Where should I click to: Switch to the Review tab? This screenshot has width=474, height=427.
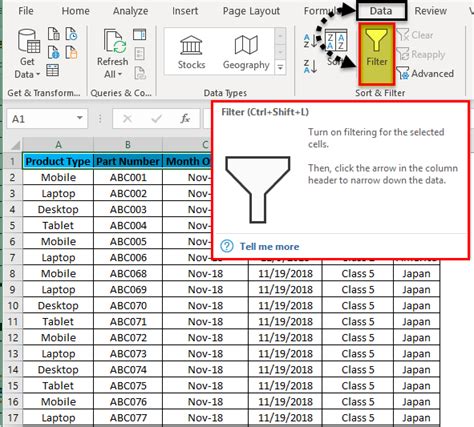(x=430, y=11)
